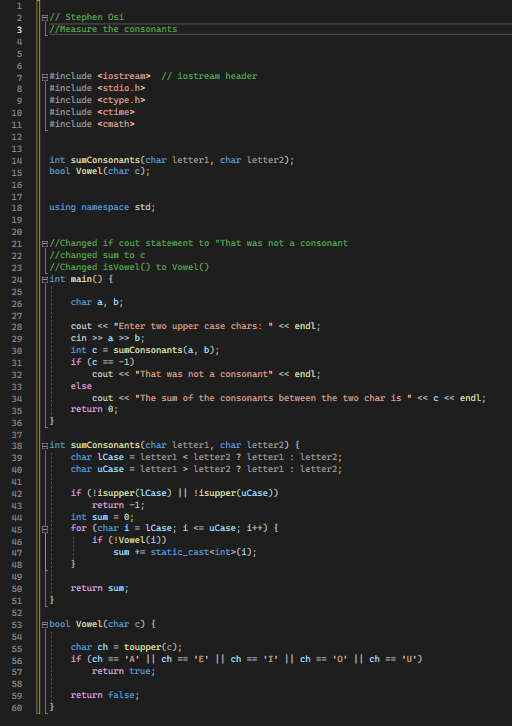Collapse the int main() function fold marker

coord(45,280)
